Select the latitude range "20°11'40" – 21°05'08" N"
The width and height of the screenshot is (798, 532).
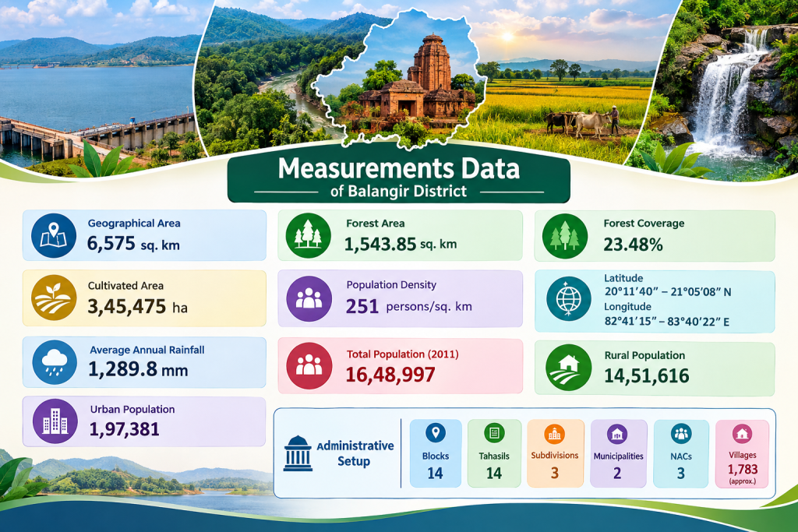668,292
